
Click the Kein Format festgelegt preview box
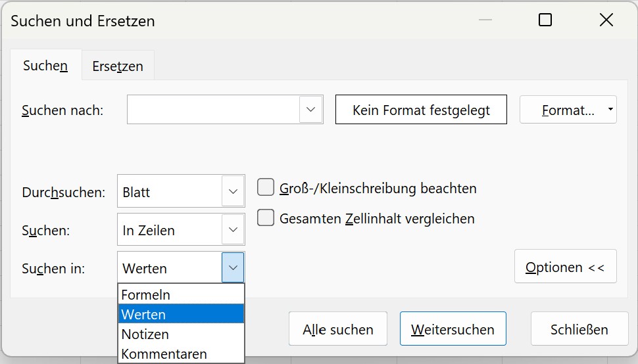(x=421, y=110)
